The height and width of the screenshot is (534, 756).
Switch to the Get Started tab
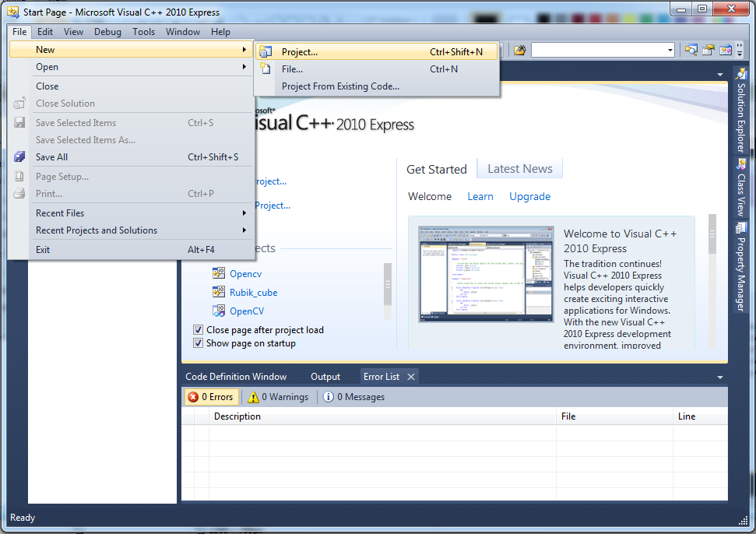click(x=436, y=170)
